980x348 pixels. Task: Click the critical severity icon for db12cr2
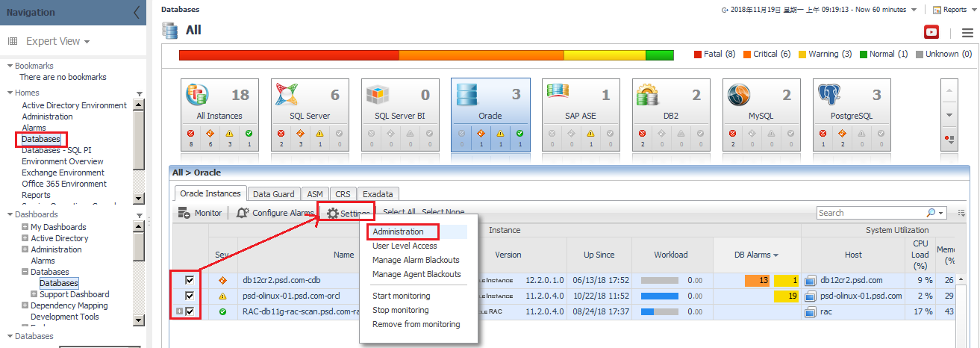pyautogui.click(x=222, y=281)
